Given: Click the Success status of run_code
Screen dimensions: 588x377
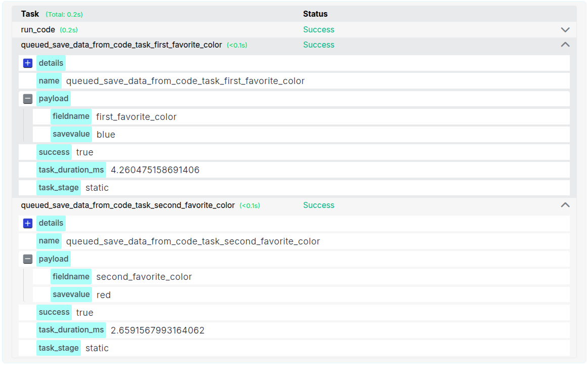Looking at the screenshot, I should [319, 30].
